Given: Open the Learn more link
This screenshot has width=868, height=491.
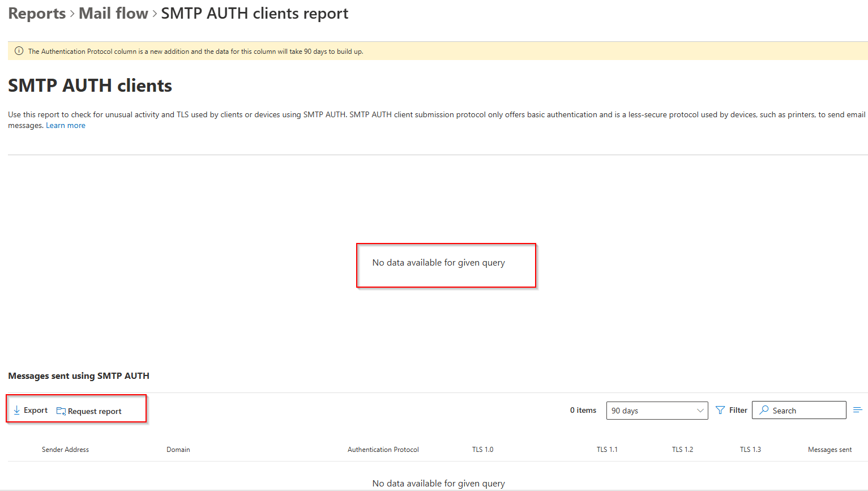Looking at the screenshot, I should coord(66,126).
